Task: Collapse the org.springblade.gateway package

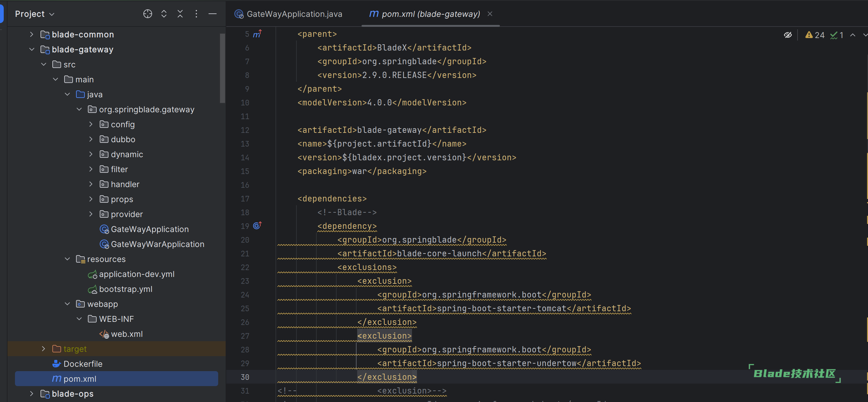Action: pyautogui.click(x=79, y=109)
